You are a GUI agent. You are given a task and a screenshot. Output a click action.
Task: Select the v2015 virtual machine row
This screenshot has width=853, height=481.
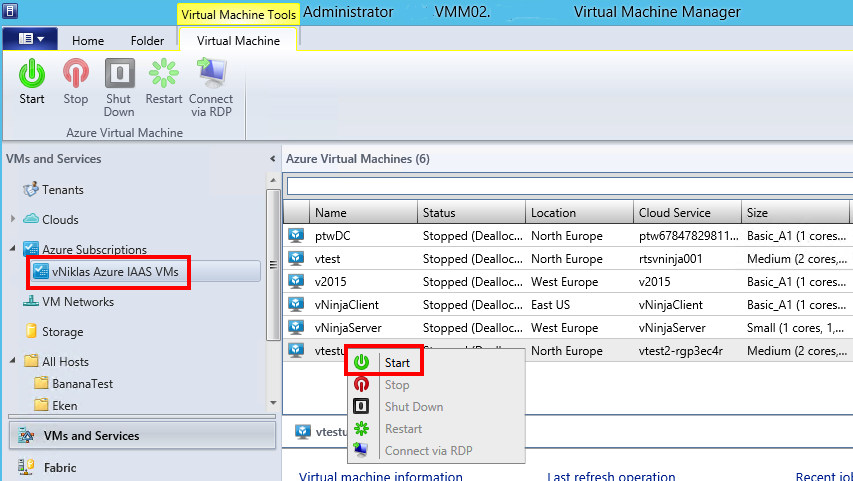[568, 281]
